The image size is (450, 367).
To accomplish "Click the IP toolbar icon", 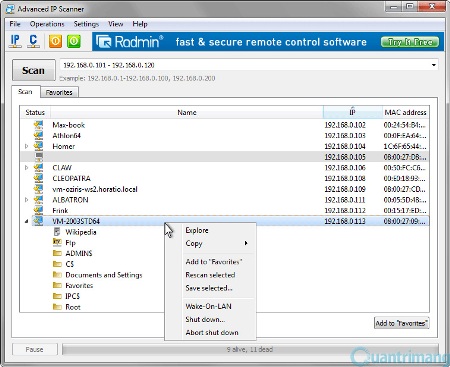I will 15,41.
